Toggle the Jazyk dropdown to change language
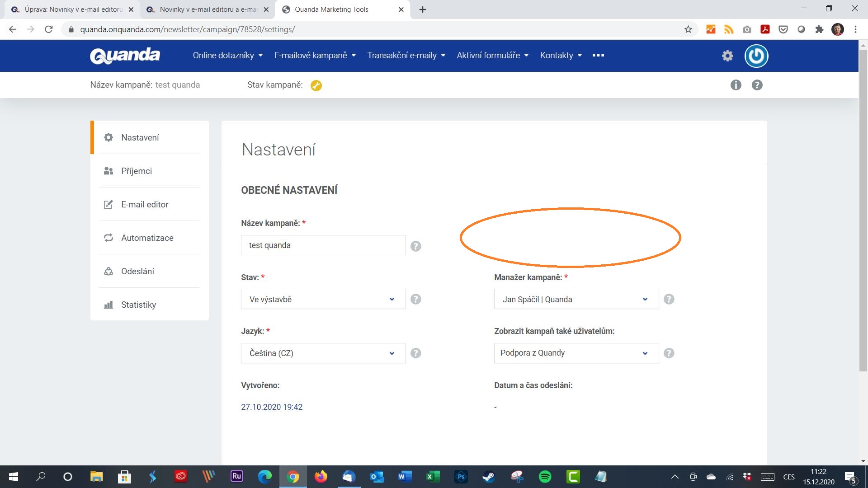This screenshot has width=868, height=488. click(322, 353)
